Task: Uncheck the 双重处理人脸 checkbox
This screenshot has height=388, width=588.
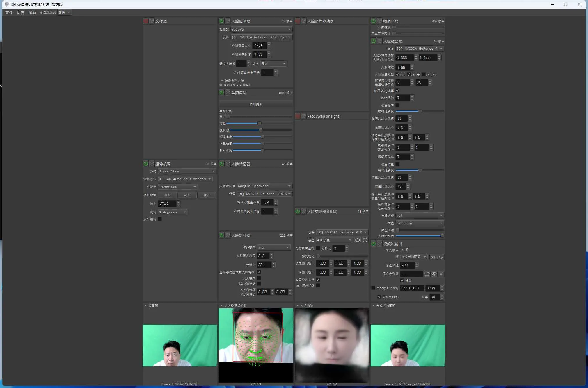Action: point(318,280)
